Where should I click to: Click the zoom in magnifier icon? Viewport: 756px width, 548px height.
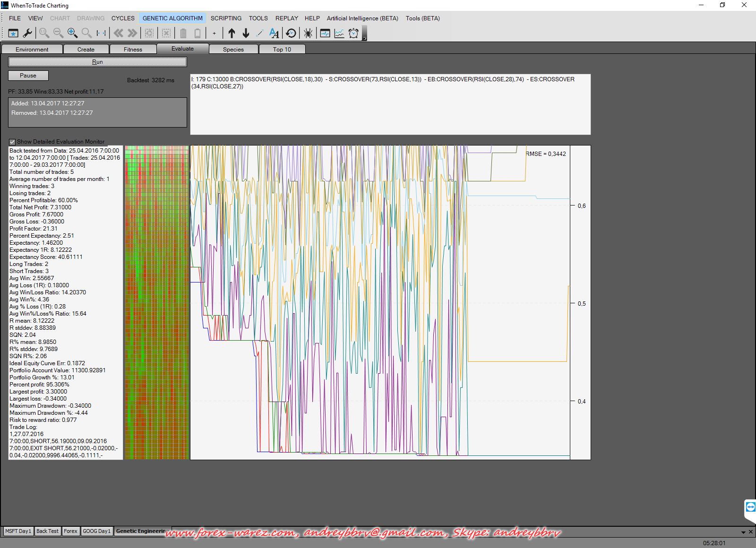(72, 33)
